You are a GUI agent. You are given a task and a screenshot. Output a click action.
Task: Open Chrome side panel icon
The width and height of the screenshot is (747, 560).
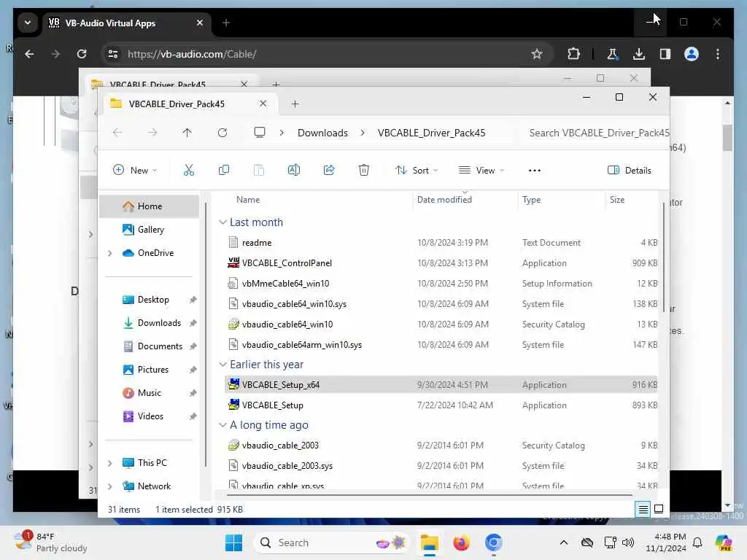click(x=665, y=54)
